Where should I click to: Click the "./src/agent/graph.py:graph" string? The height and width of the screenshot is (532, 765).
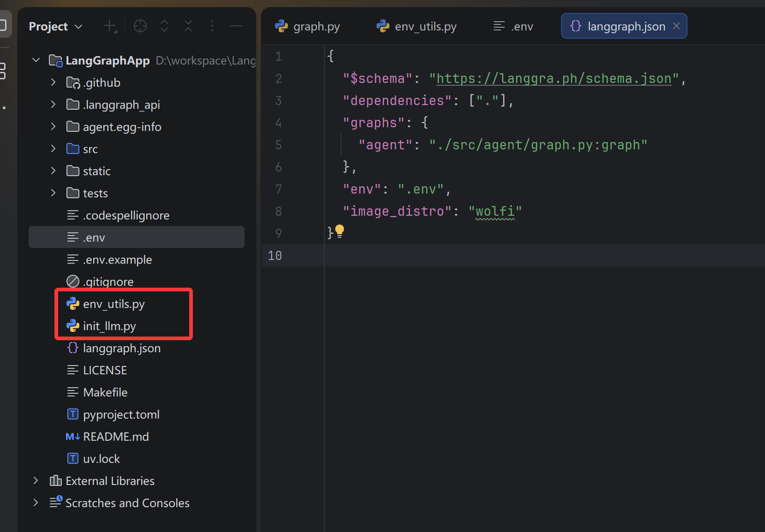pyautogui.click(x=538, y=145)
